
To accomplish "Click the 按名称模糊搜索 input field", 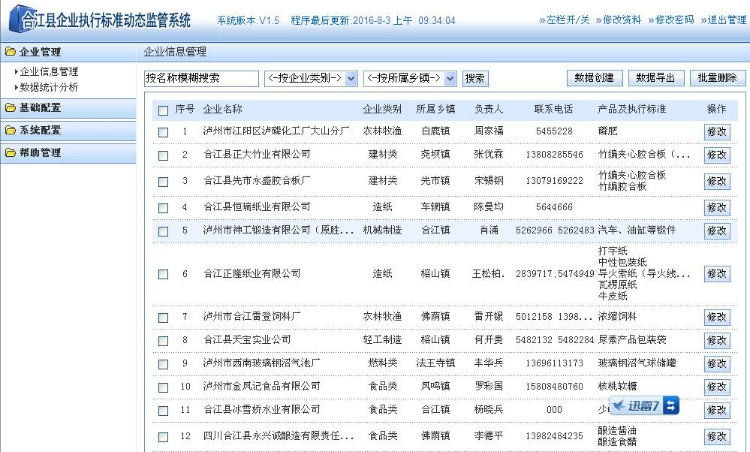I will (x=201, y=78).
